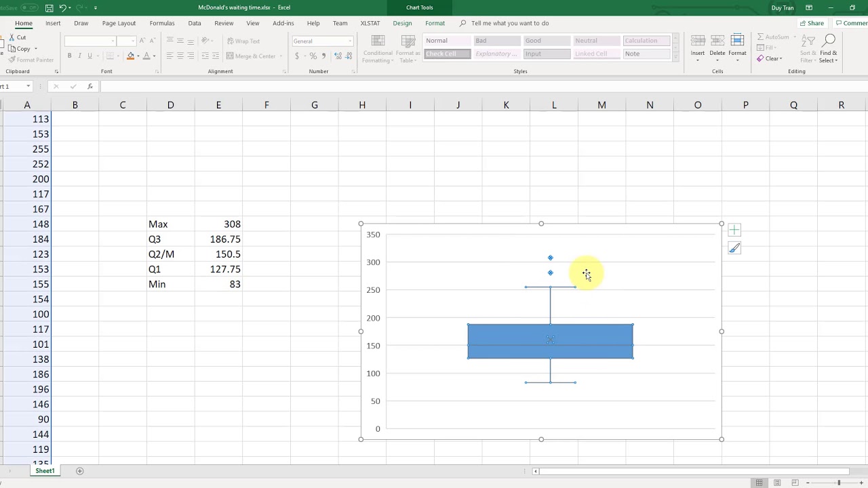The height and width of the screenshot is (488, 868).
Task: Open the Insert ribbon tab
Action: (53, 23)
